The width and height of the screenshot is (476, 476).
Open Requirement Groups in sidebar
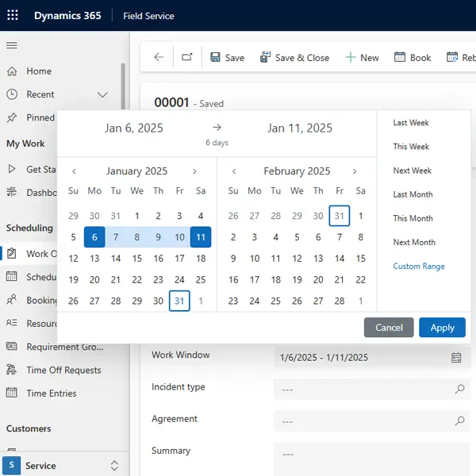coord(63,347)
